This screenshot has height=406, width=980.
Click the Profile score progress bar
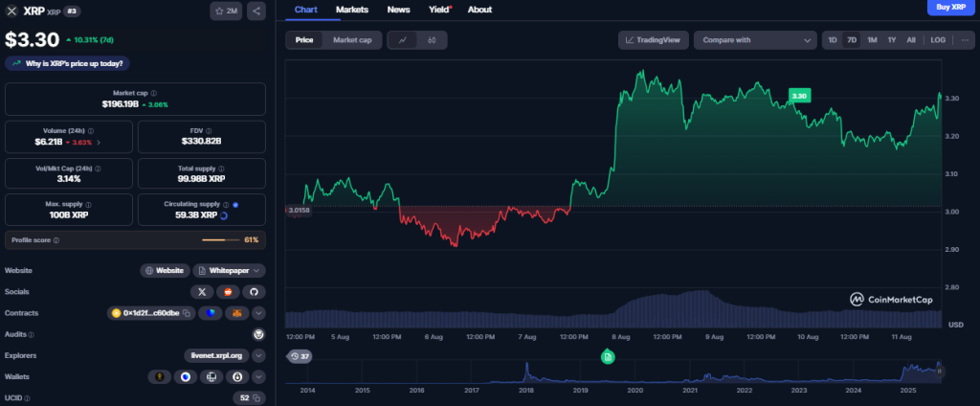(x=221, y=240)
